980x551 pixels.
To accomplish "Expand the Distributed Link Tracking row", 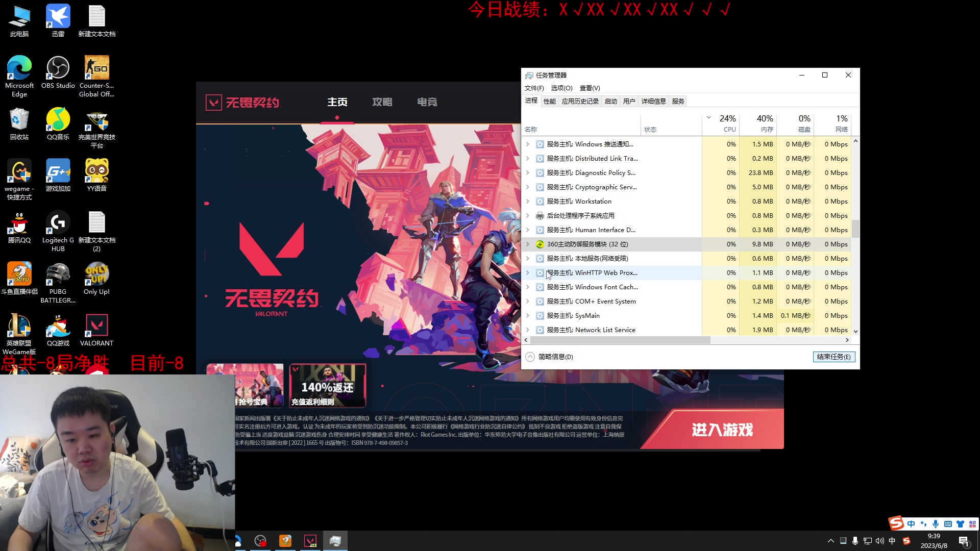I will click(527, 159).
